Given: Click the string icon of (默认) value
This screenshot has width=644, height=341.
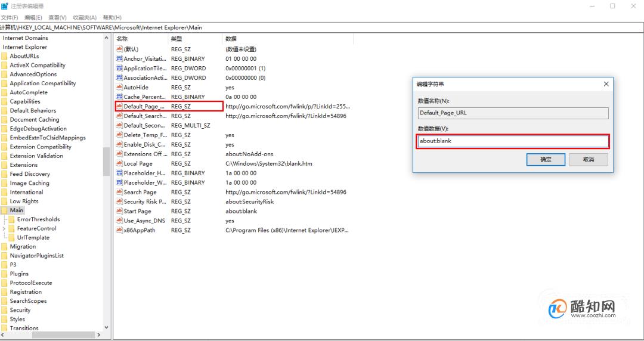Looking at the screenshot, I should click(x=119, y=49).
